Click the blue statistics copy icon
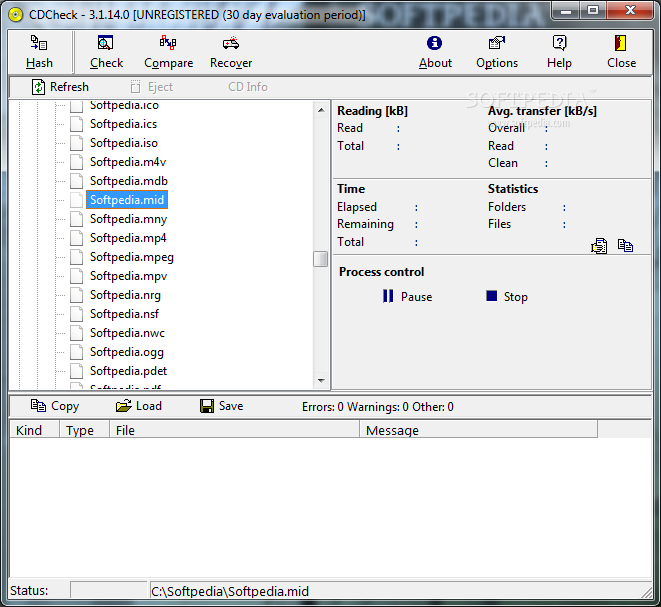Screen dimensions: 661x607 tap(625, 245)
